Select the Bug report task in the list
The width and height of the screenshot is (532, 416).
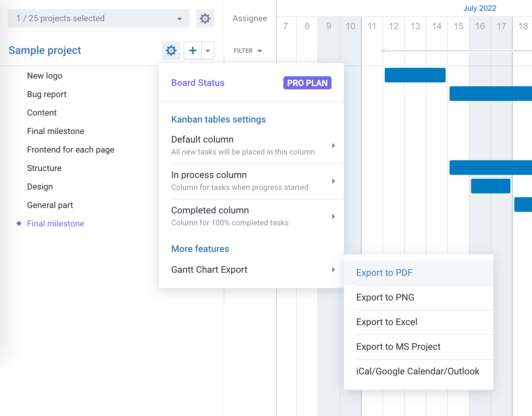click(x=47, y=94)
